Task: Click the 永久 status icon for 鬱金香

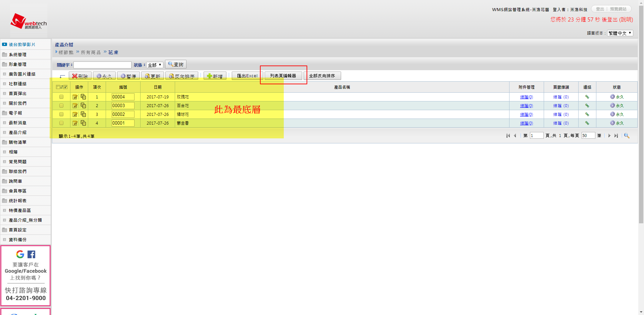Action: pos(612,123)
